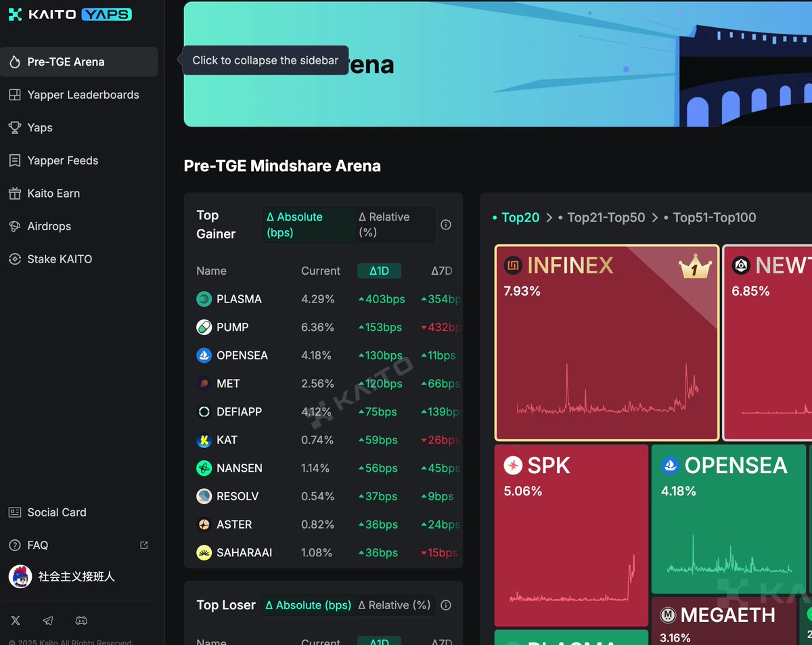Click the Name column header in Top Gainer
This screenshot has width=812, height=645.
pos(211,271)
